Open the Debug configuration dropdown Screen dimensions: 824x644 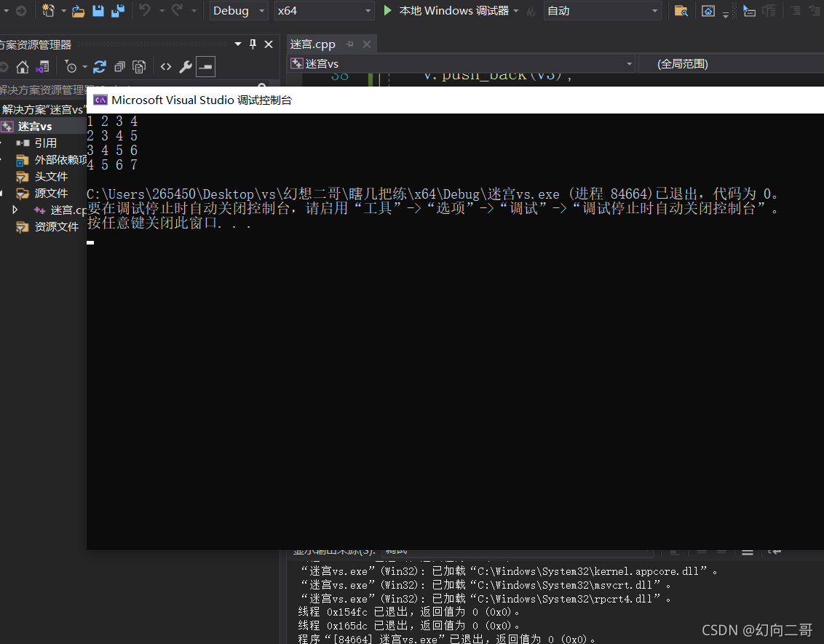coord(239,10)
